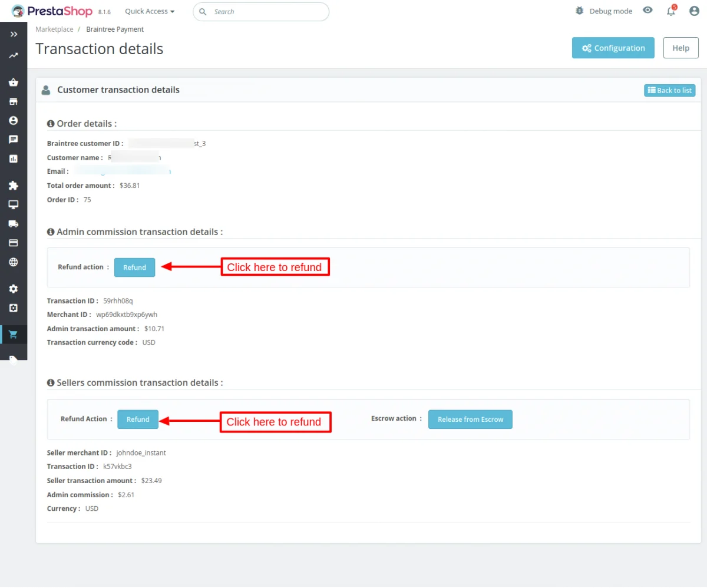Open the tag icon at sidebar bottom

tap(14, 359)
